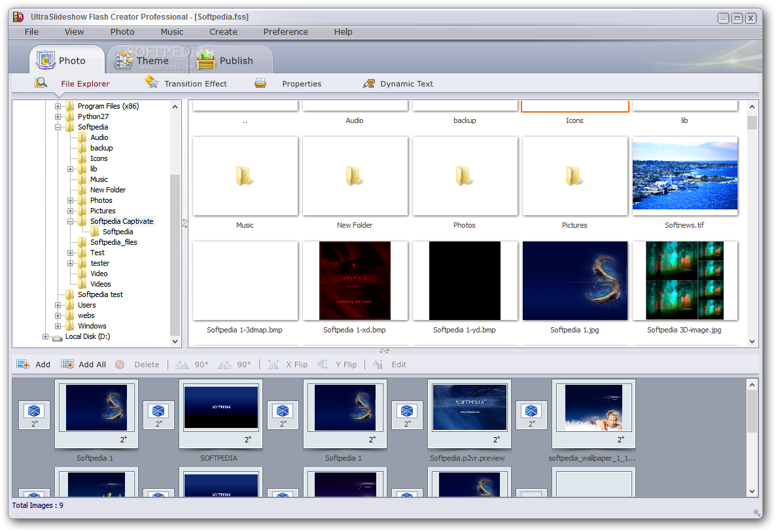This screenshot has height=532, width=776.
Task: Click the application icon in title bar
Action: (18, 17)
